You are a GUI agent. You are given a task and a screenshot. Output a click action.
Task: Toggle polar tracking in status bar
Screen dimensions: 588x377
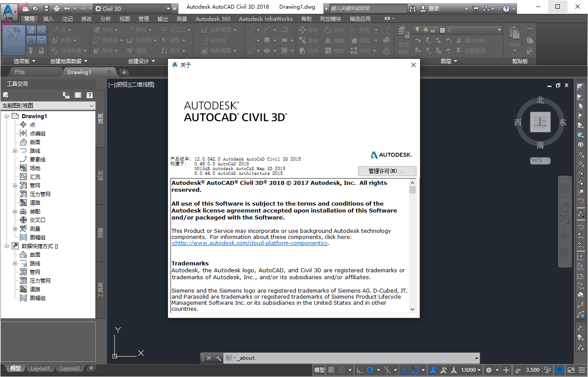tap(370, 370)
